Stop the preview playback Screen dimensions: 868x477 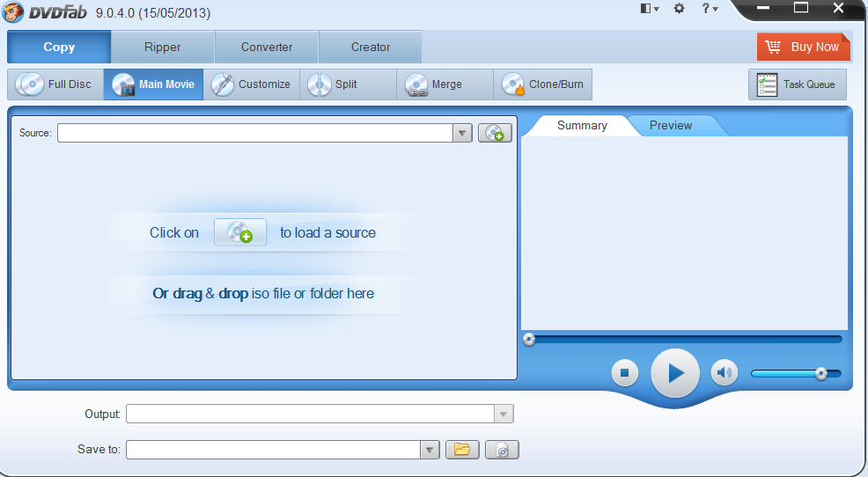[624, 373]
